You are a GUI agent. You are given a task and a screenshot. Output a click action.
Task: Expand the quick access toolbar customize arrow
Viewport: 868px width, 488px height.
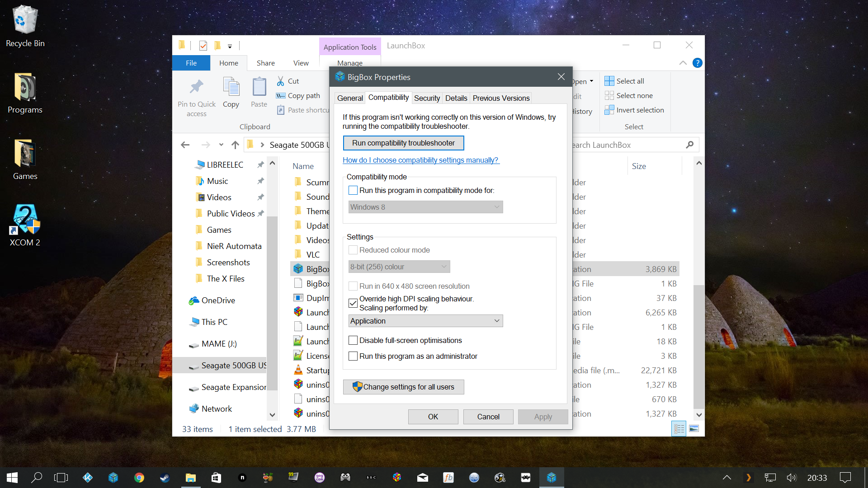pyautogui.click(x=230, y=46)
